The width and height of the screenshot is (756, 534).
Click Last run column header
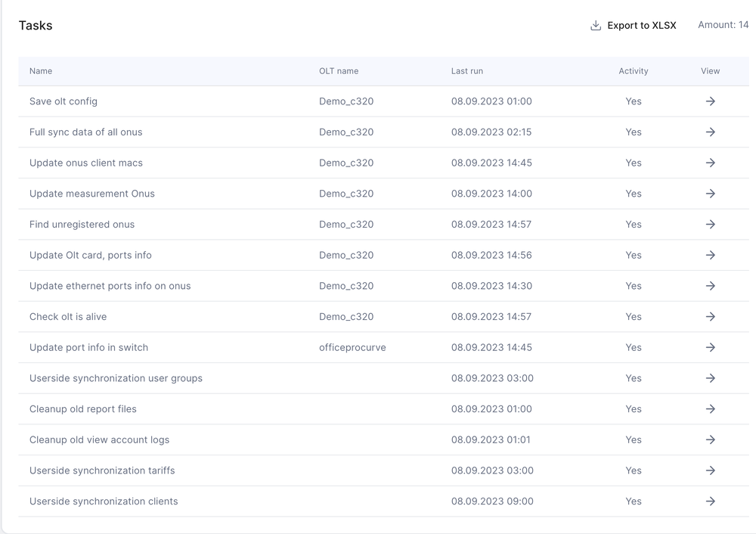coord(466,71)
